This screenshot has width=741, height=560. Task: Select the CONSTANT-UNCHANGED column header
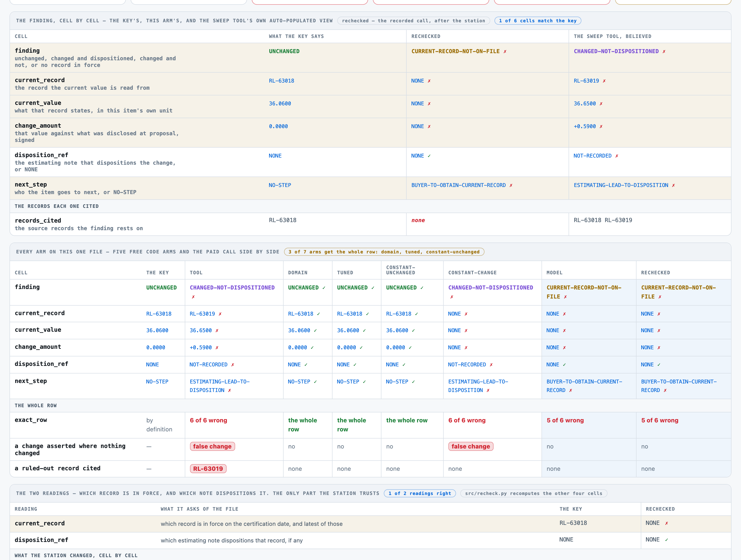coord(401,270)
